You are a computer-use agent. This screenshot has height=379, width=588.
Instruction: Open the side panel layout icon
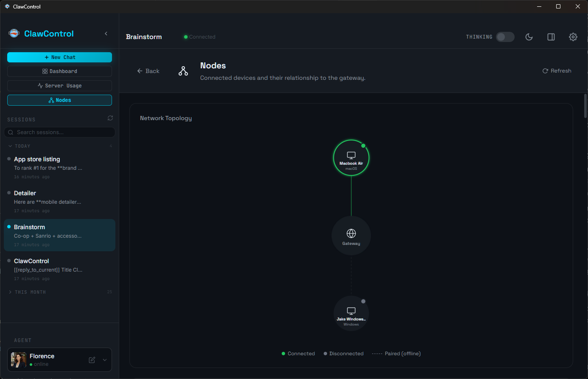point(551,37)
